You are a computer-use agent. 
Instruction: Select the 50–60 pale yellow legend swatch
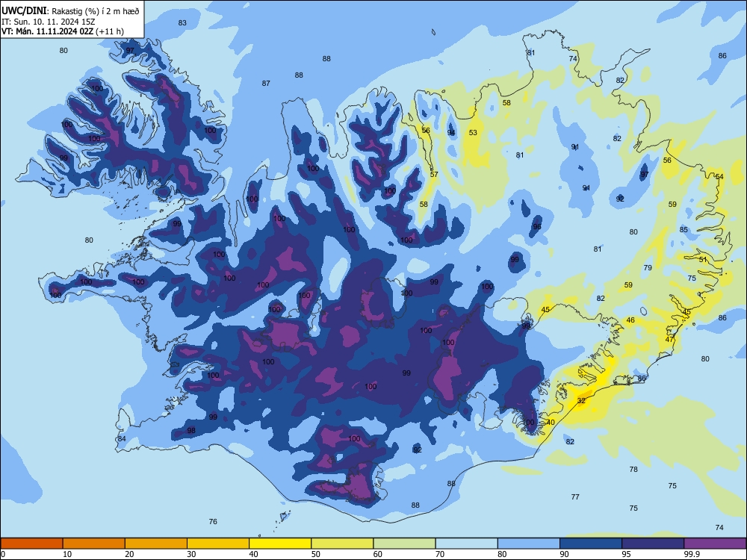342,544
